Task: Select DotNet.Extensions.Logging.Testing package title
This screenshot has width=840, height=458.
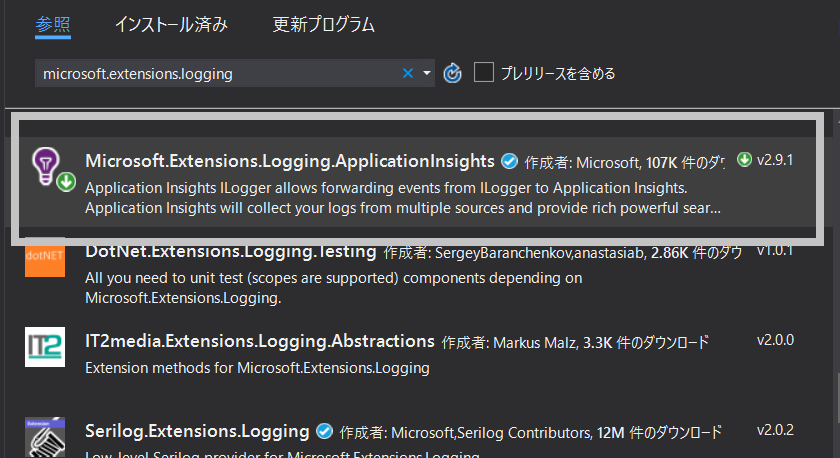Action: click(x=231, y=252)
